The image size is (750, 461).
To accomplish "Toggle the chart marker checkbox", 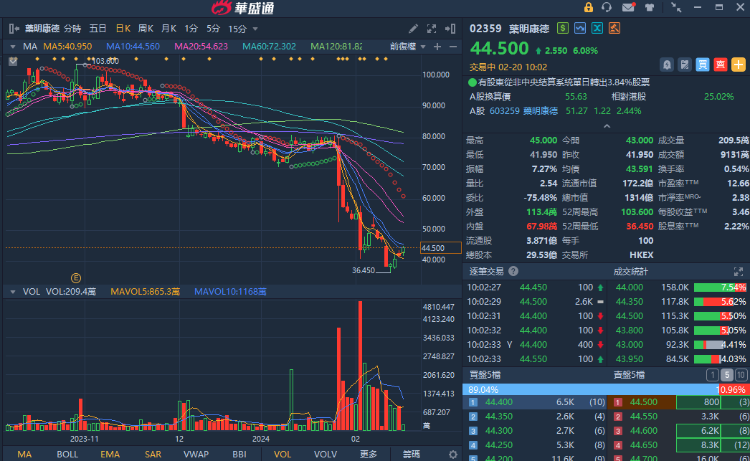I will 13,61.
